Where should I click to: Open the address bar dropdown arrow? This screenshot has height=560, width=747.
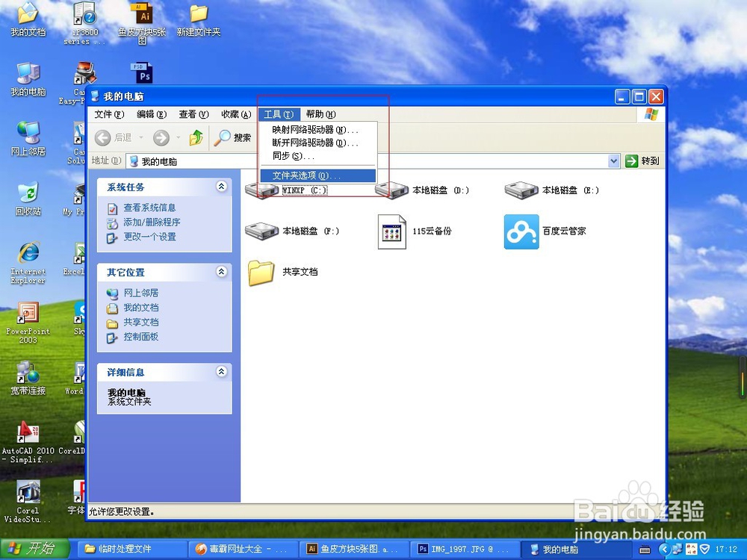pyautogui.click(x=614, y=161)
